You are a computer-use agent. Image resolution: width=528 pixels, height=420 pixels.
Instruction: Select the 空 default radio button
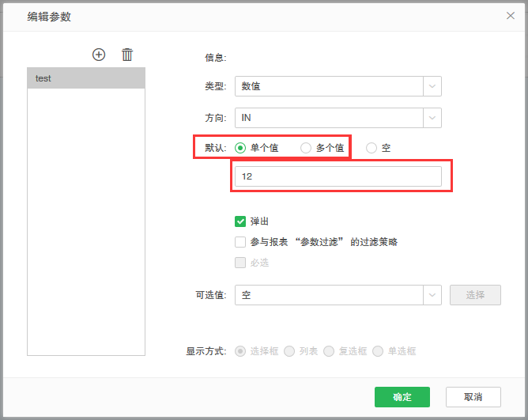tap(371, 148)
